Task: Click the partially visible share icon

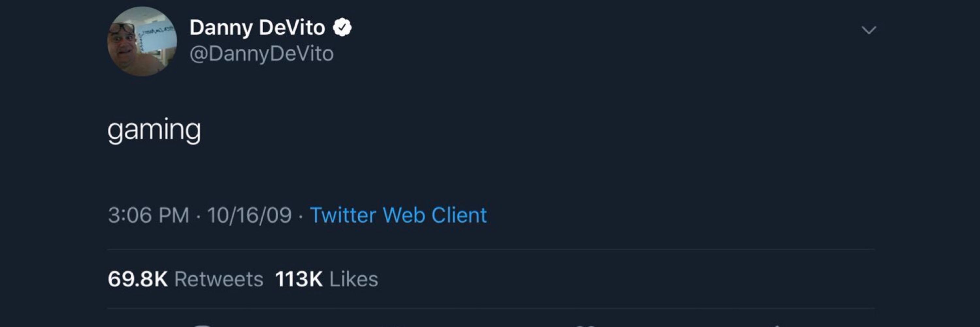Action: point(777,325)
